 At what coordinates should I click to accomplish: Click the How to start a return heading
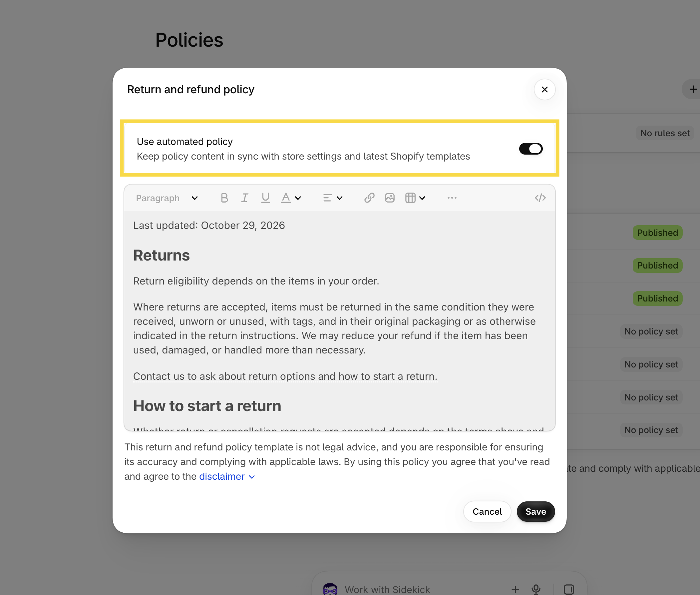pyautogui.click(x=207, y=406)
